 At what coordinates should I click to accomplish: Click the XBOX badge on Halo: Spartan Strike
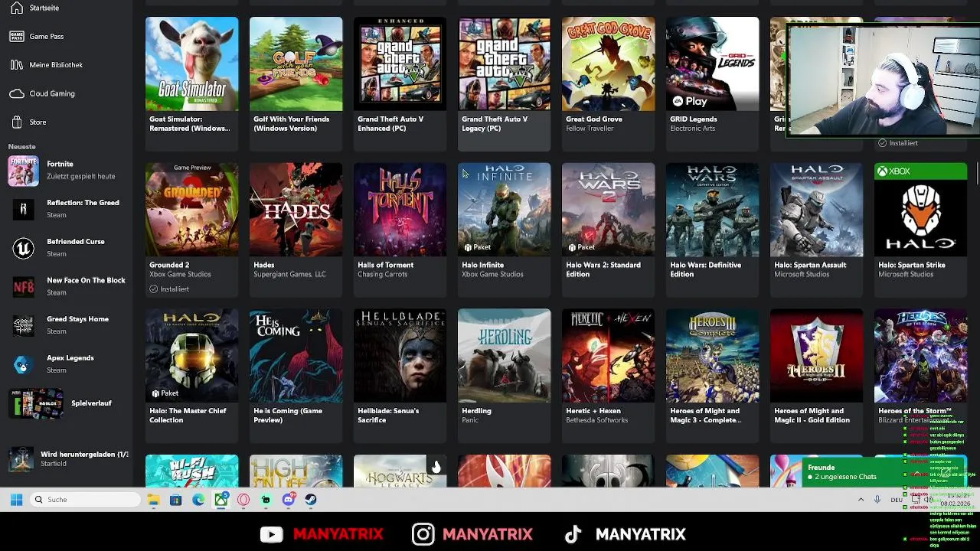pos(920,171)
